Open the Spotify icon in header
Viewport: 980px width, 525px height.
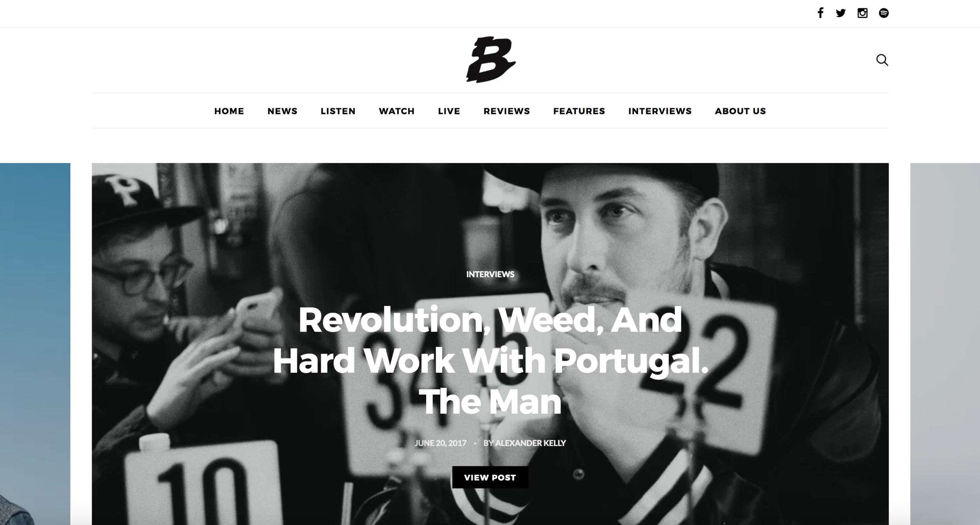point(884,13)
